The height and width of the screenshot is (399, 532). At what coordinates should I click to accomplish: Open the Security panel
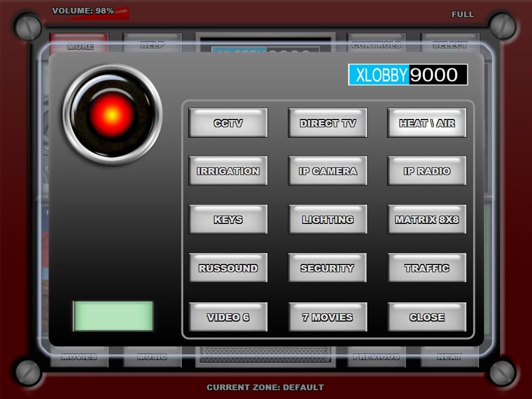[328, 268]
